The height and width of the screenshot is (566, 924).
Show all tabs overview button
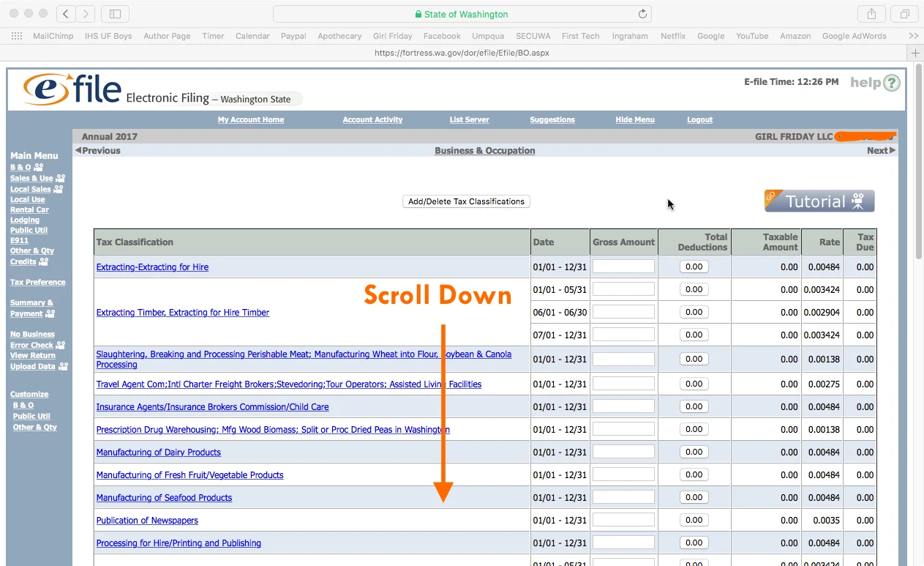[x=905, y=14]
